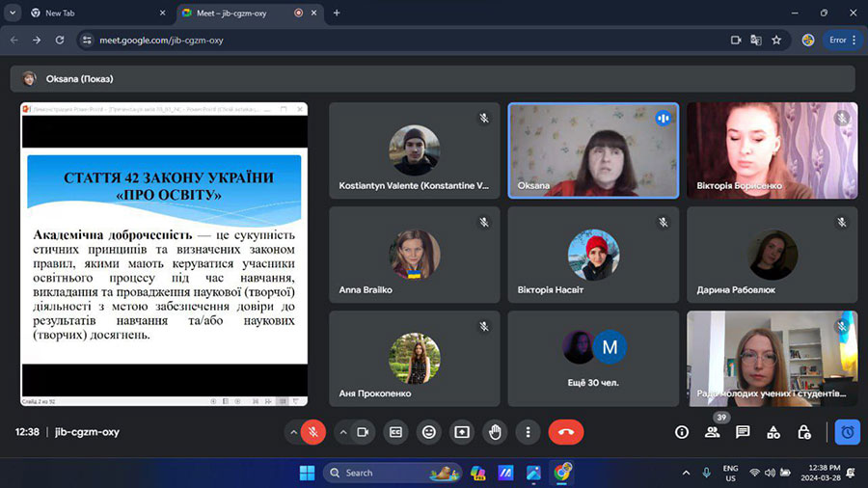Switch ENG US input language
868x488 pixels.
pos(731,474)
